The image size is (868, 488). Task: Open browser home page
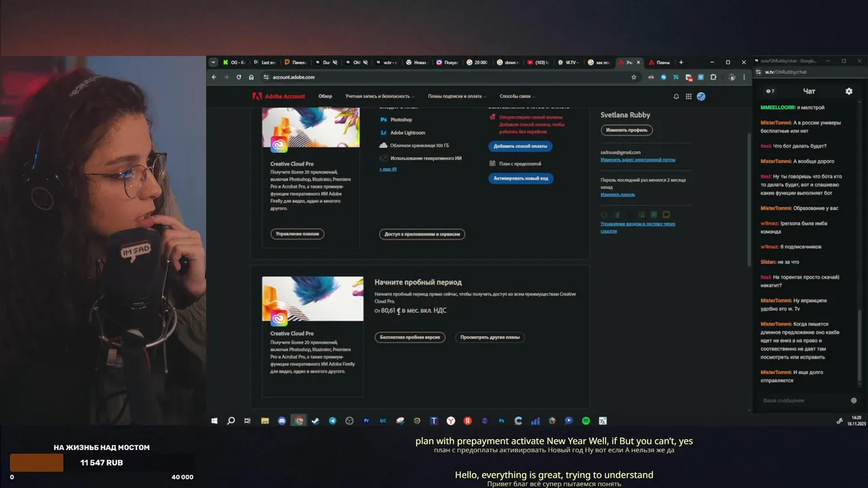(x=251, y=77)
